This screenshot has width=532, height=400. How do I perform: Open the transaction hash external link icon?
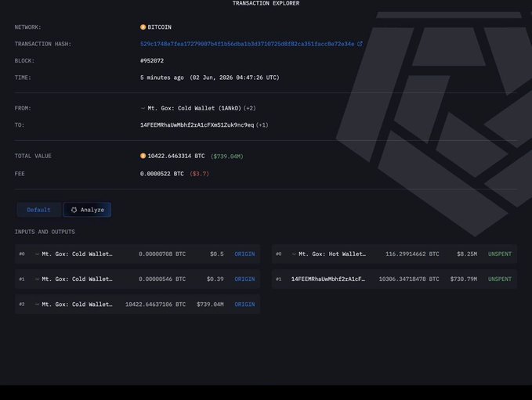click(360, 44)
